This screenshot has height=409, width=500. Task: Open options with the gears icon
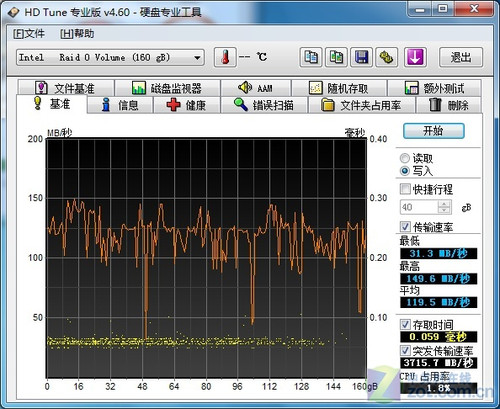(387, 57)
